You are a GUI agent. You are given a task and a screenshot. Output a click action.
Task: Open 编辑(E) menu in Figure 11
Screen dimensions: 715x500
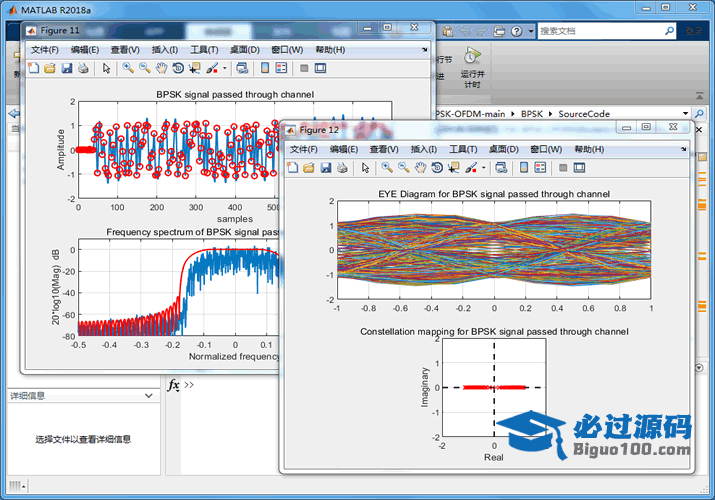pos(85,50)
